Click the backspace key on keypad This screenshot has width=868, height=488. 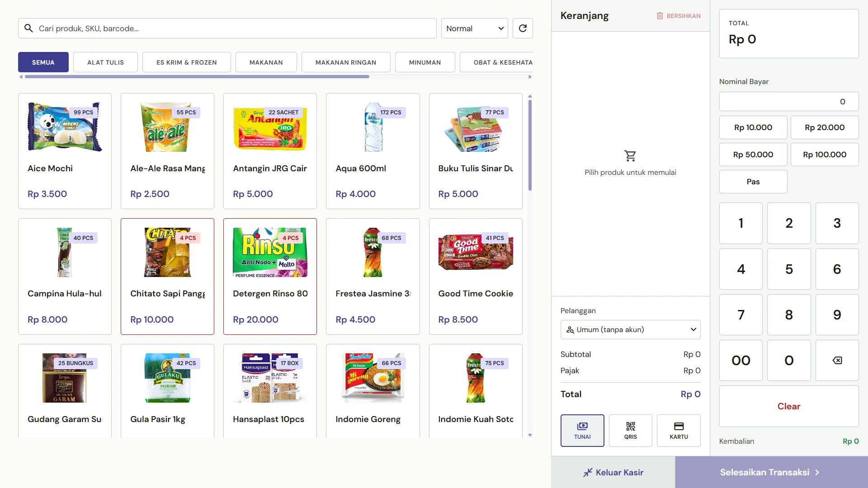pyautogui.click(x=837, y=360)
